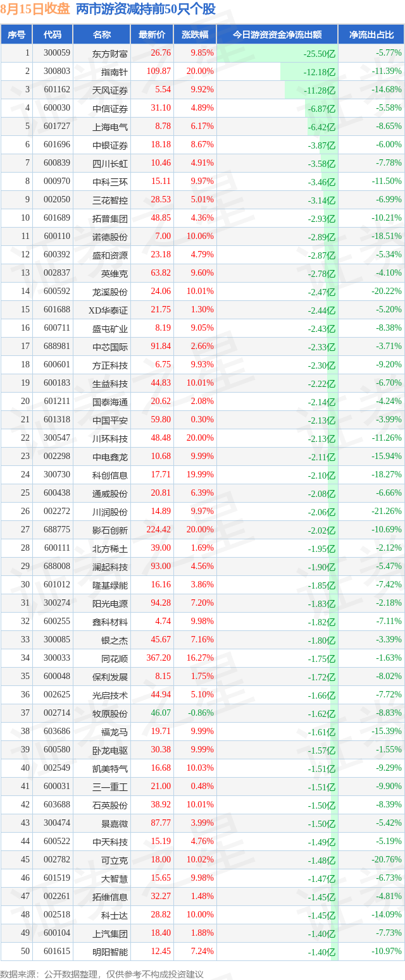Click the 通威股份 stock name

click(110, 493)
